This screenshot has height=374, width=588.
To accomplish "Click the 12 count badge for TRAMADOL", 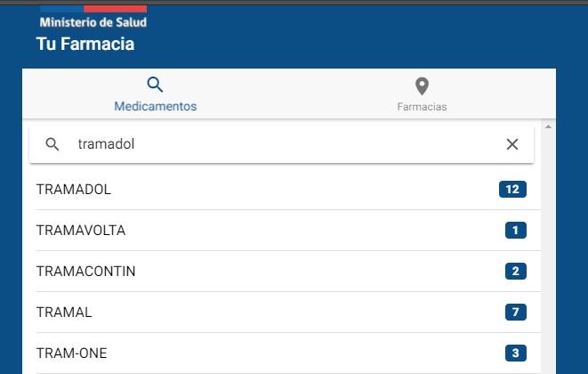I will tap(512, 190).
